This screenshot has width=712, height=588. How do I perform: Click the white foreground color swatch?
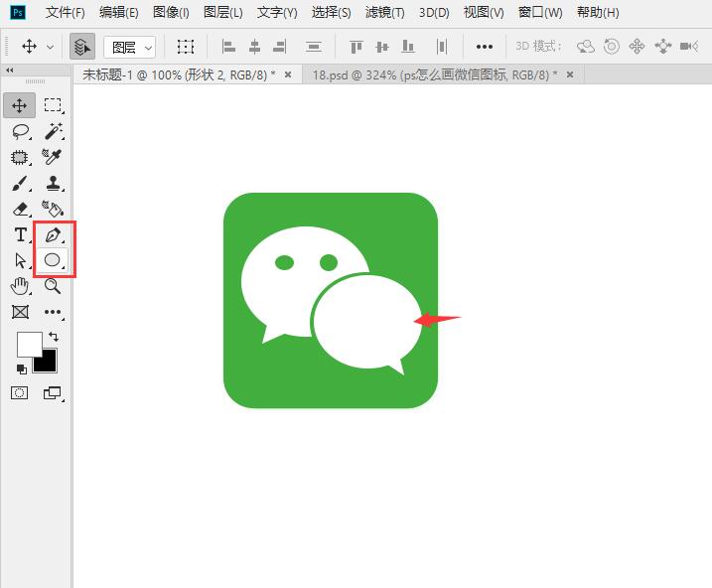(x=28, y=344)
